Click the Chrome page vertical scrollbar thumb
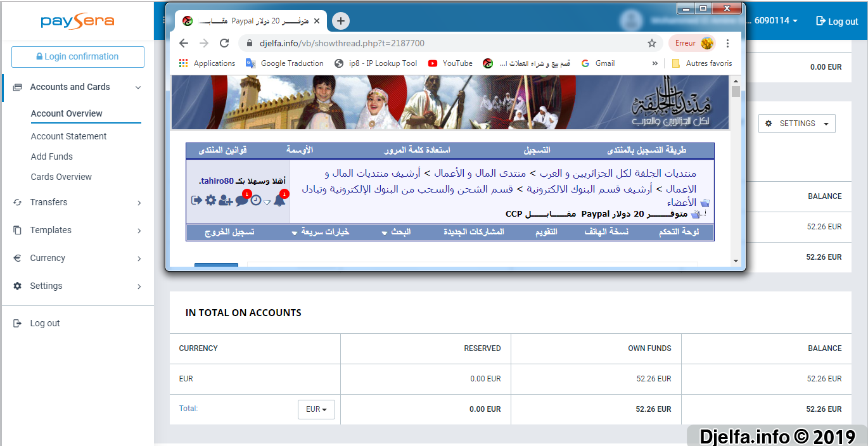 (736, 91)
